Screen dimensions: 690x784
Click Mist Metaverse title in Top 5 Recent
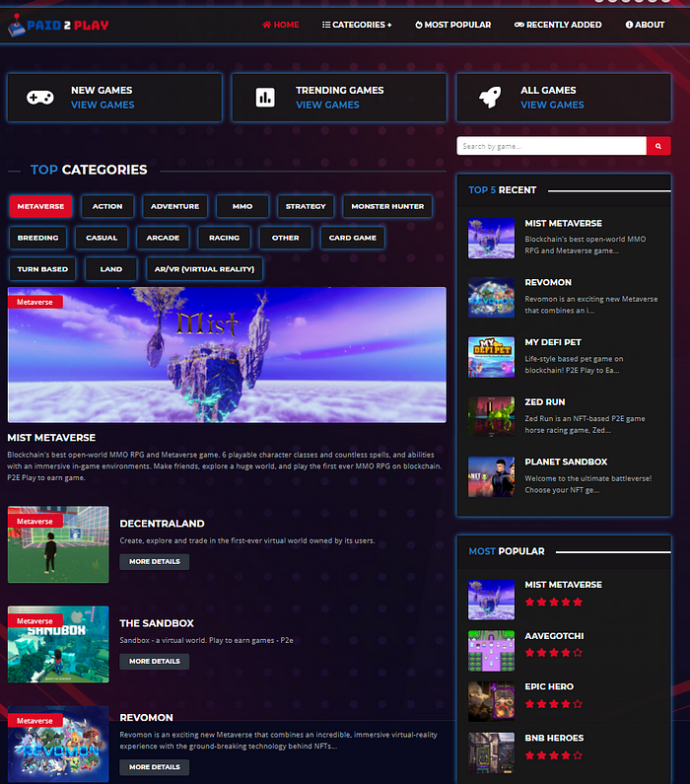[563, 224]
